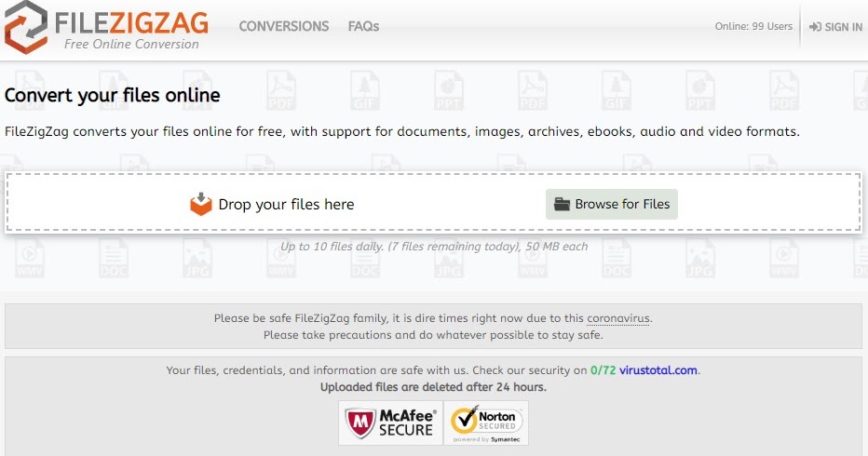Click the 'Up to 10 files daily' note
Image resolution: width=868 pixels, height=456 pixels.
point(434,247)
